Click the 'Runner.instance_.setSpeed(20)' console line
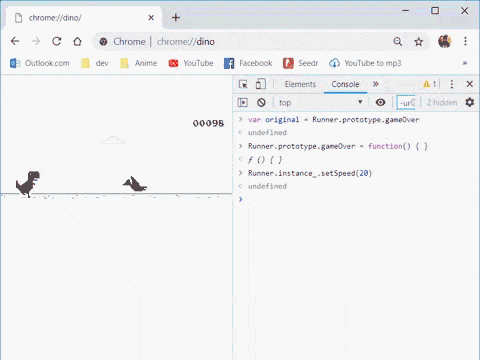 coord(310,173)
